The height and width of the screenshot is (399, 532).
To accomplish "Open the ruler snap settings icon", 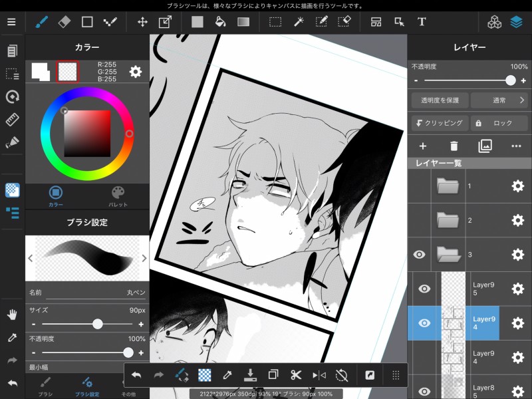I will coord(12,120).
